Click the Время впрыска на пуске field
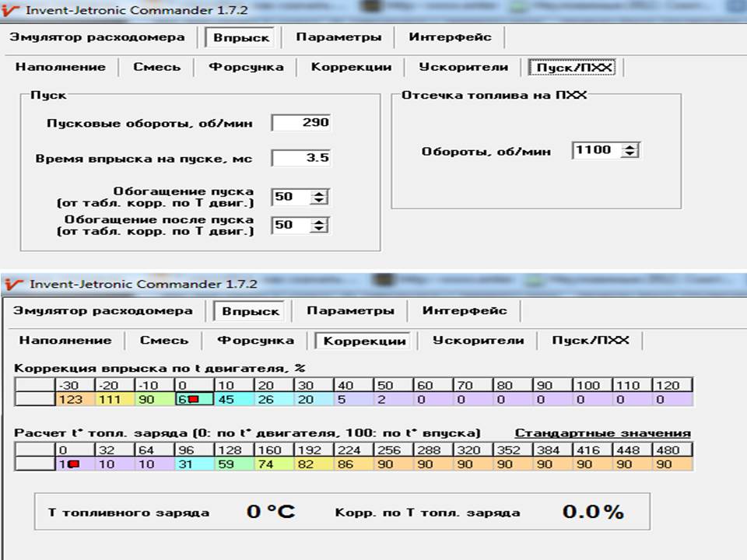Viewport: 747px width, 560px height. [x=301, y=158]
